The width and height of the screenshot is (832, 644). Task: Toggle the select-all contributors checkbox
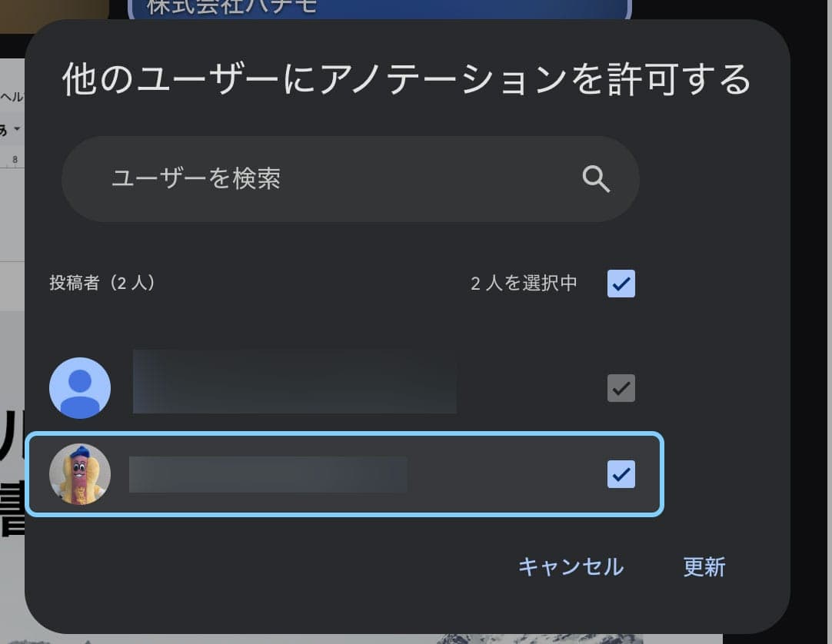(621, 284)
